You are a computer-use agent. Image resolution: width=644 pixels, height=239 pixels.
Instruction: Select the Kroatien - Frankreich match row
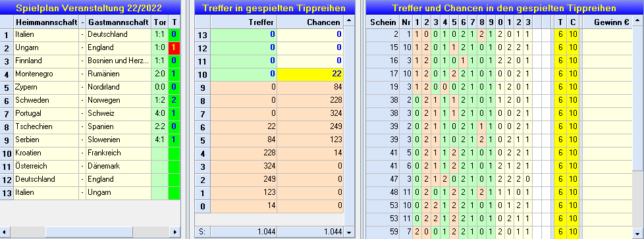coord(90,153)
